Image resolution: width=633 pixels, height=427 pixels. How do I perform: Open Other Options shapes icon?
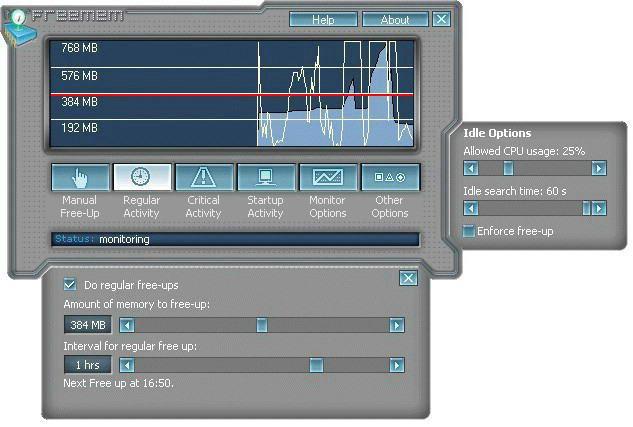click(x=390, y=177)
